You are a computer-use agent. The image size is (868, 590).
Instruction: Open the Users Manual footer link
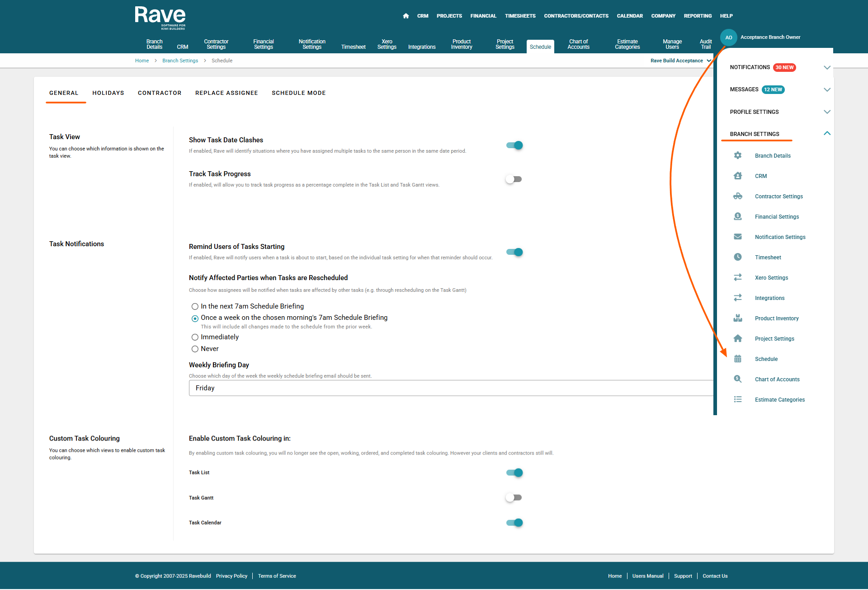pos(647,576)
